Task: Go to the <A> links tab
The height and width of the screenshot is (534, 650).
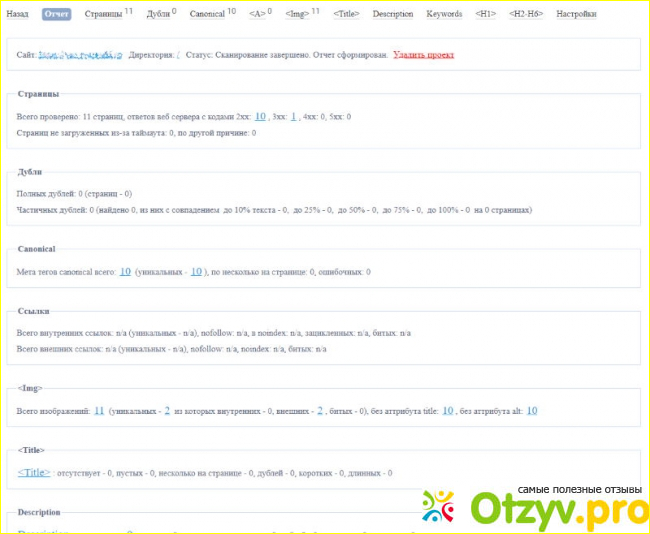Action: point(259,14)
